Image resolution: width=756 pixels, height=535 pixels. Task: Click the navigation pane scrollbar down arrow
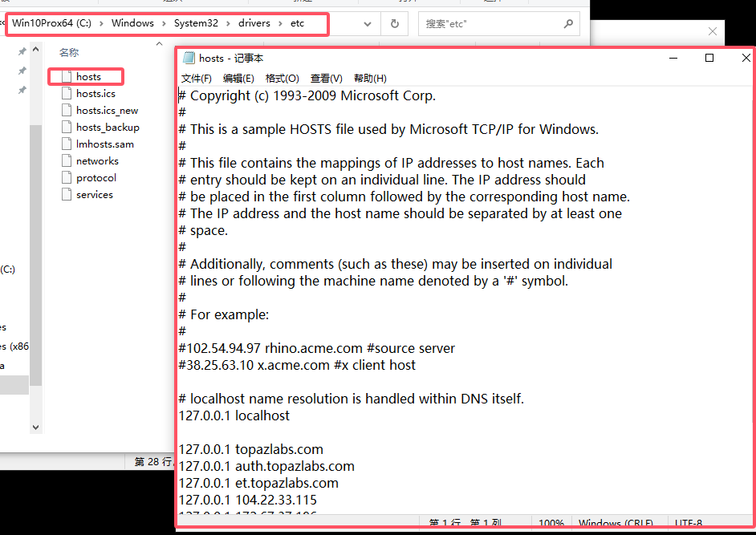click(x=35, y=427)
